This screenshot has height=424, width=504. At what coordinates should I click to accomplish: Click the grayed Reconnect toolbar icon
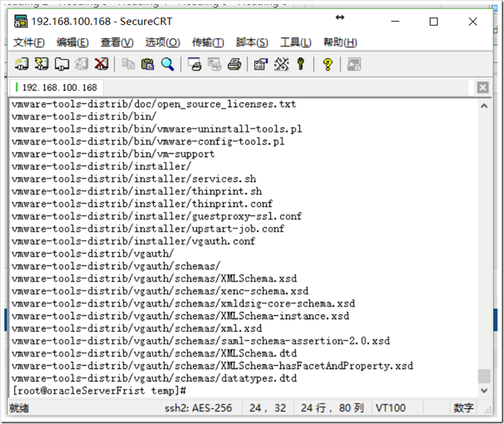[81, 64]
